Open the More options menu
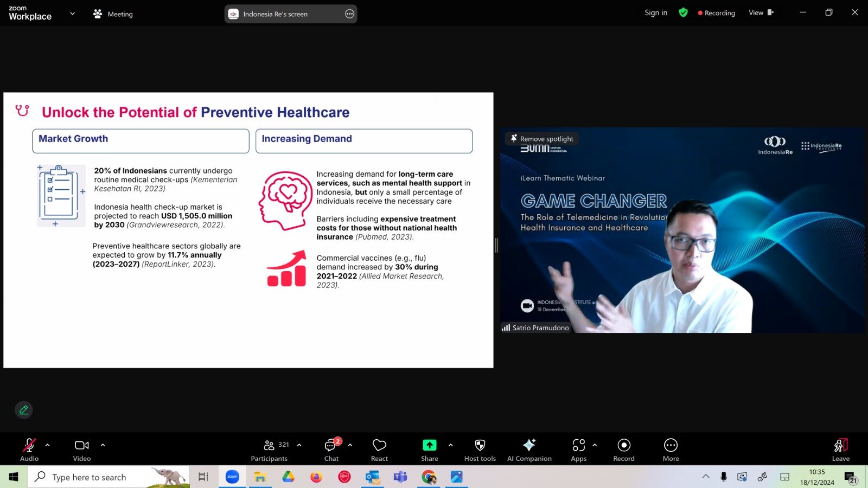This screenshot has width=868, height=488. point(671,450)
